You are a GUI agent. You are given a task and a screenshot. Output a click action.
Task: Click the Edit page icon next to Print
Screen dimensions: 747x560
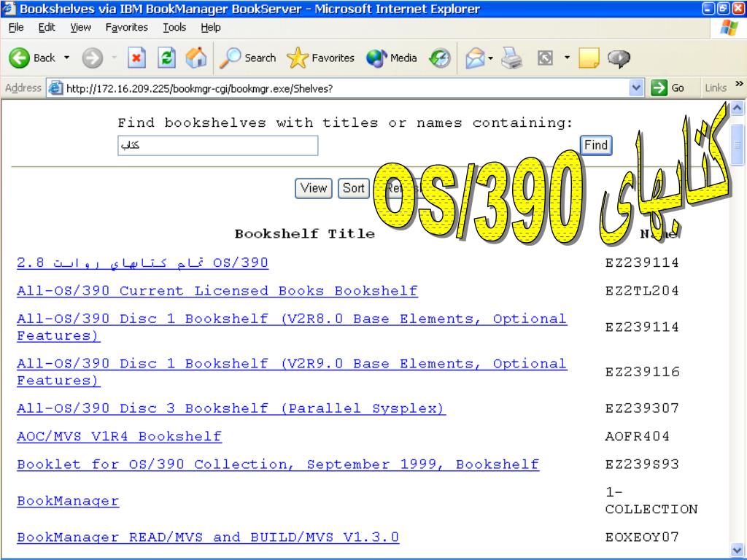[545, 58]
